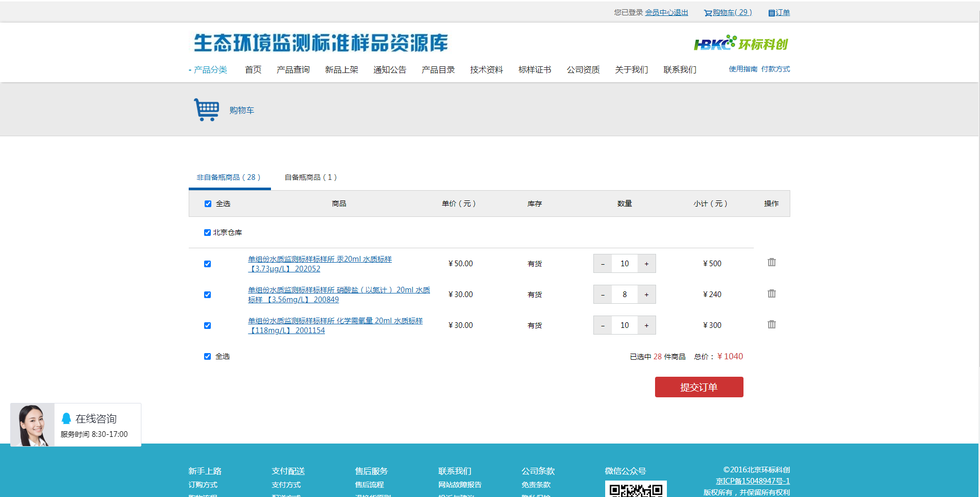Uncheck the mercury sample item checkbox

tap(207, 264)
